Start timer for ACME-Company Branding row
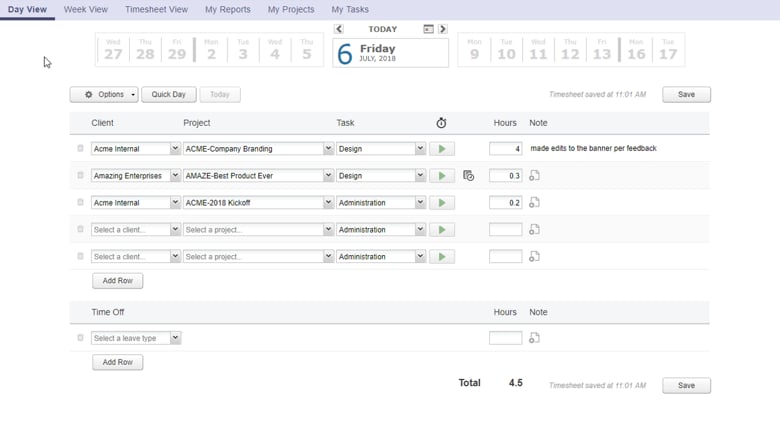 [x=441, y=149]
